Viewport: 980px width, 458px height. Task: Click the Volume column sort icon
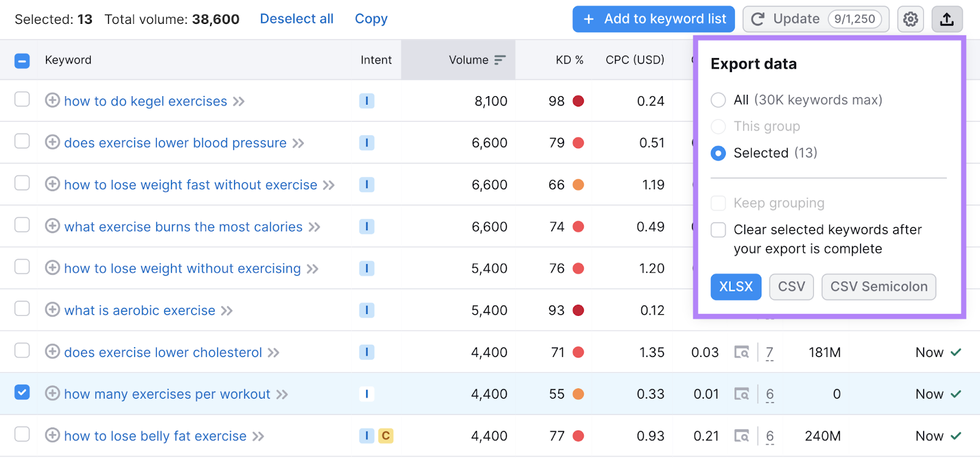click(500, 60)
